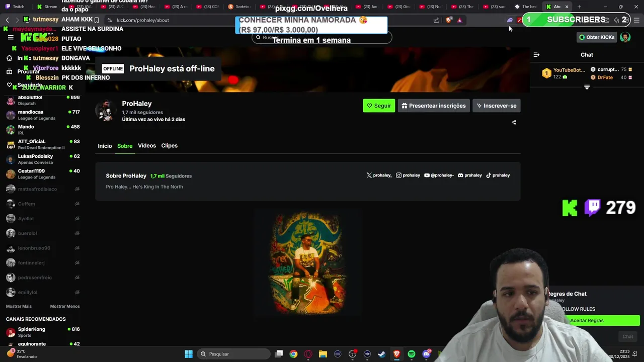Click DrFate in the chat leaderboard
This screenshot has height=362, width=644.
(605, 77)
